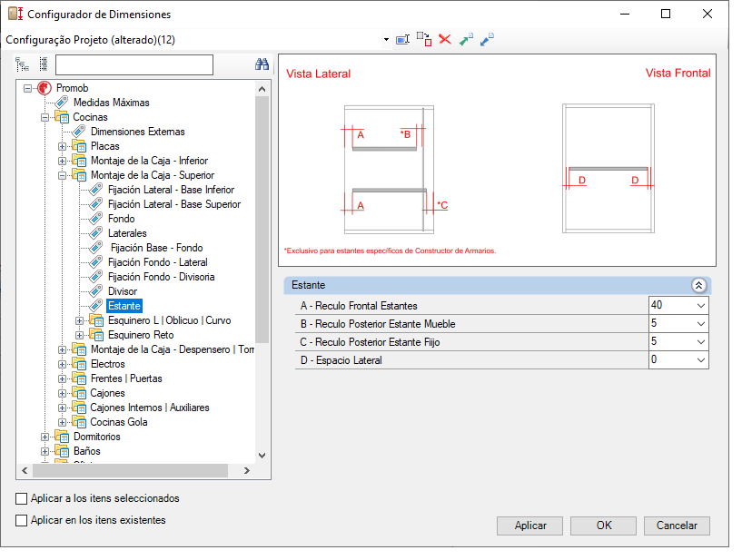Click the tag icon beside Fondo
The width and height of the screenshot is (742, 560).
click(x=96, y=219)
